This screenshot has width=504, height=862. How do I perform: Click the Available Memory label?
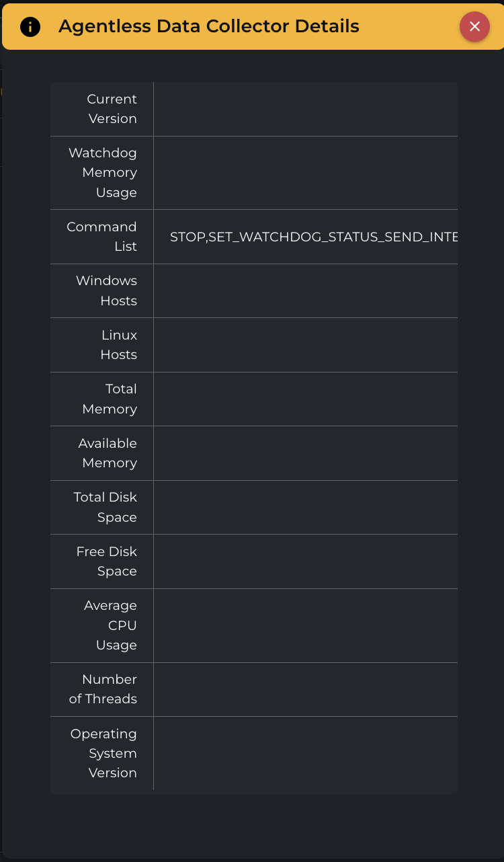pyautogui.click(x=108, y=453)
